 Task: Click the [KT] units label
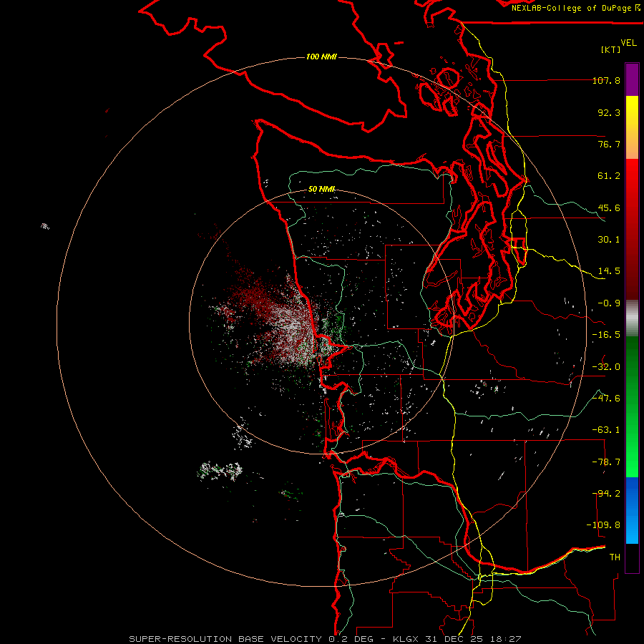click(x=611, y=49)
